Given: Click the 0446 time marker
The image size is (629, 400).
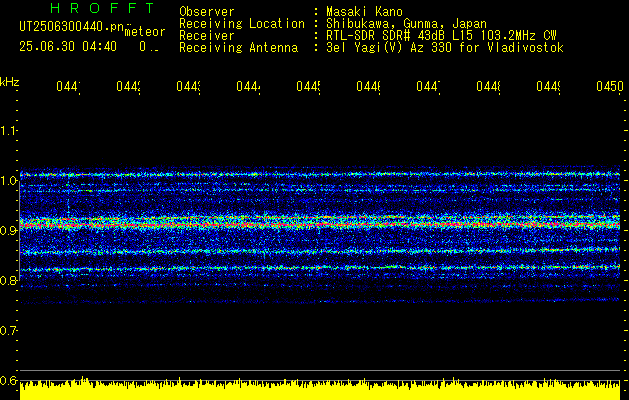Looking at the screenshot, I should pos(368,86).
